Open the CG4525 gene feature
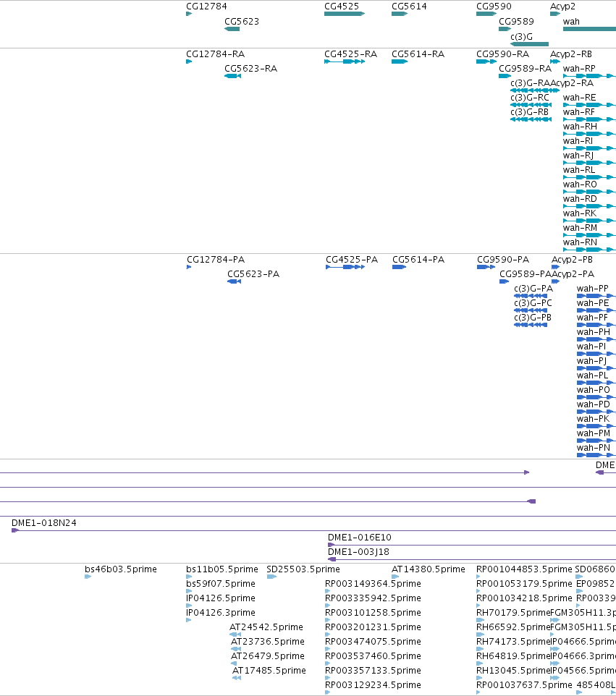This screenshot has height=696, width=616. coord(345,14)
